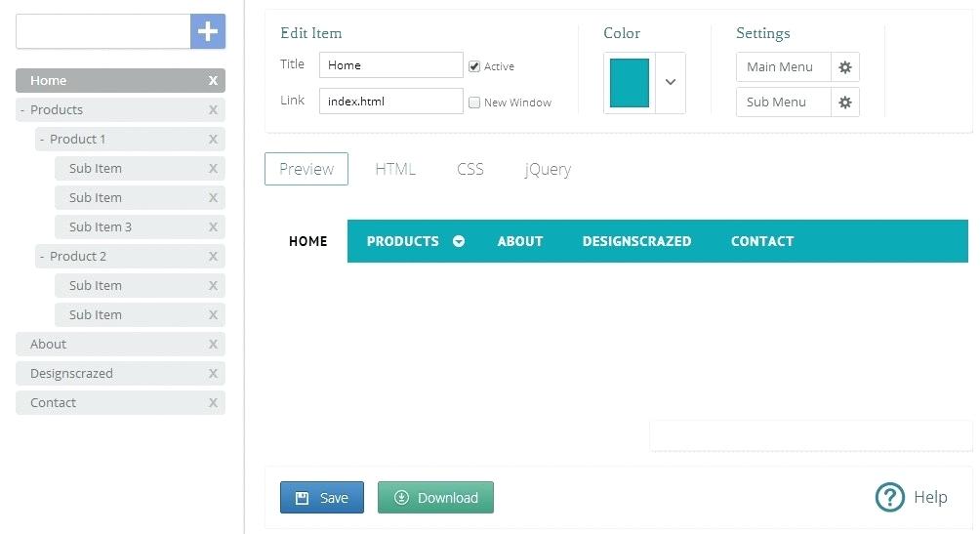This screenshot has width=980, height=534.
Task: Click HOME in the preview menu
Action: pyautogui.click(x=308, y=241)
